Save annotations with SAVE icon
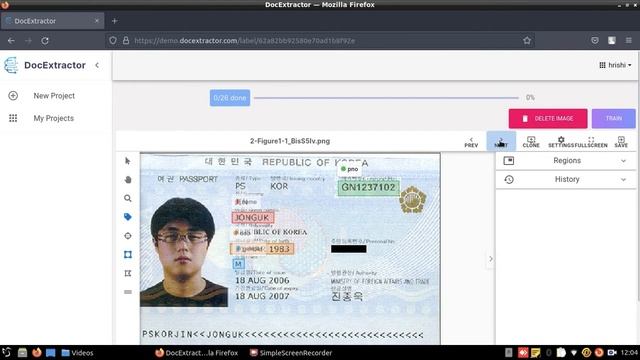 [621, 142]
